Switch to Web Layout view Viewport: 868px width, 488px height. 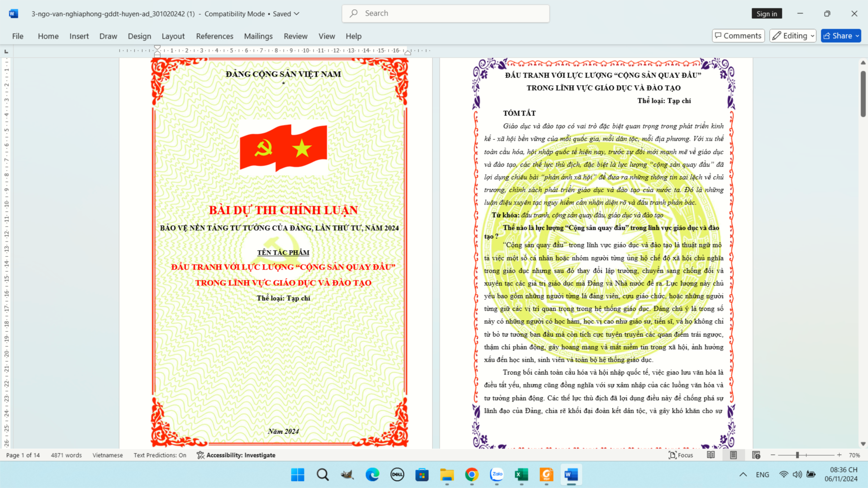756,455
